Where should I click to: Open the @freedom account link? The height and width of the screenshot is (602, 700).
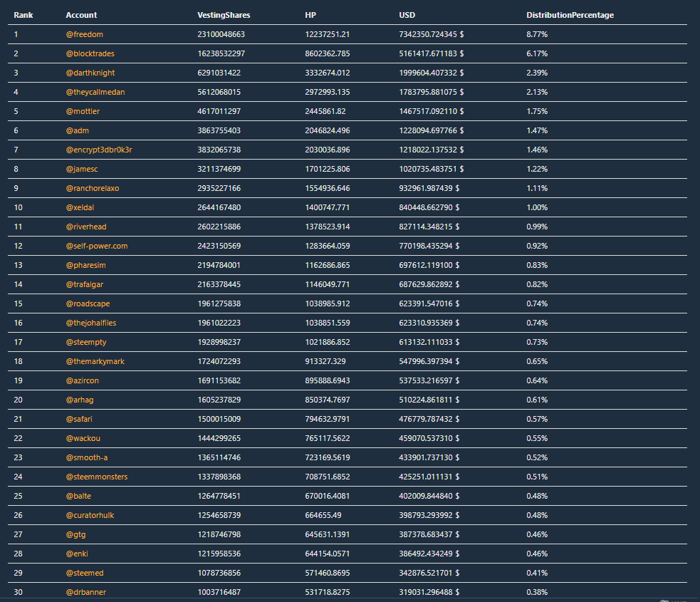[84, 34]
